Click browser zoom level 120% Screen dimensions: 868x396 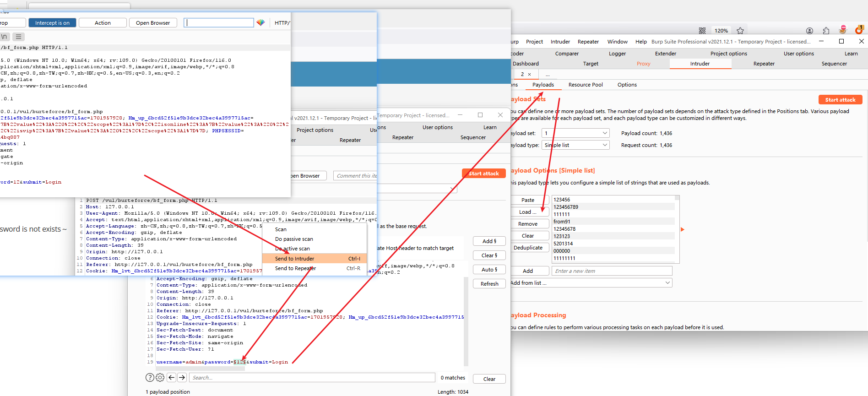(x=721, y=31)
